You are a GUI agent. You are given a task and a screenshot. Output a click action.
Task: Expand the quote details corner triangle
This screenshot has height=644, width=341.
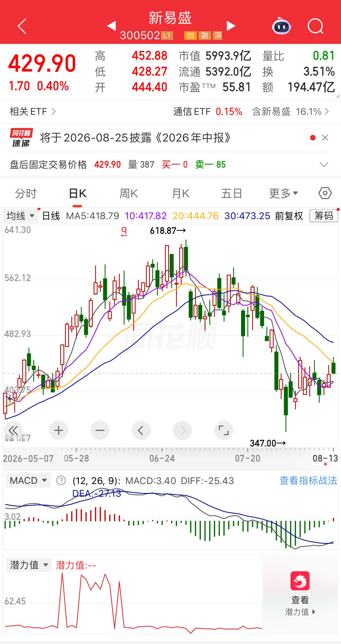pos(337,96)
